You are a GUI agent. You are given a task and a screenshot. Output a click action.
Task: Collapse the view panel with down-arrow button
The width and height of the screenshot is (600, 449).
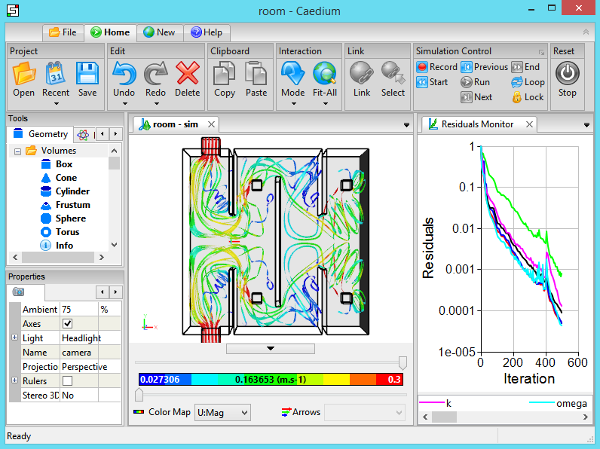[x=271, y=348]
